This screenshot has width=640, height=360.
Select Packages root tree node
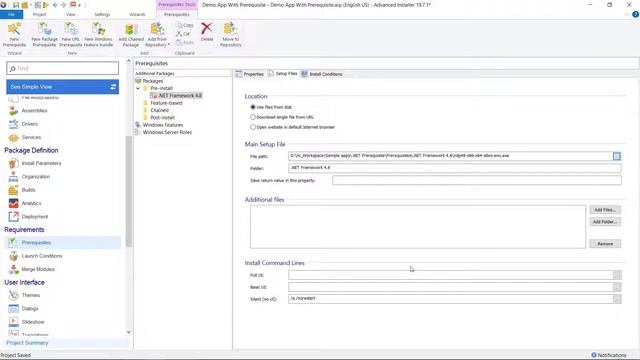click(x=153, y=81)
